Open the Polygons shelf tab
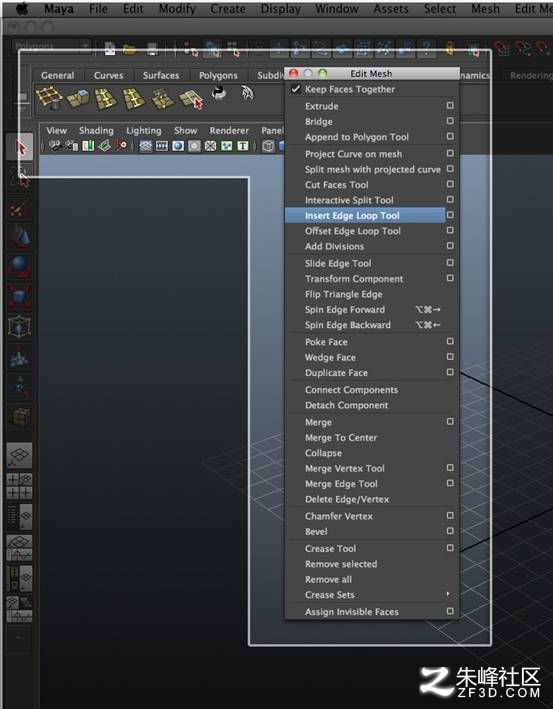Viewport: 553px width, 709px height. click(218, 76)
